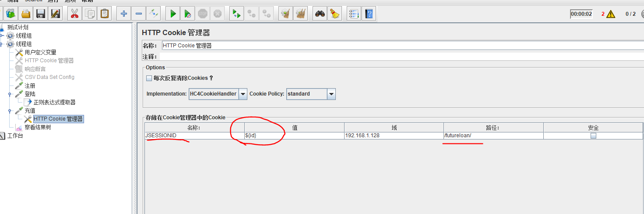Collapse the 充值 sampler node handle
Image resolution: width=644 pixels, height=214 pixels.
pos(10,111)
